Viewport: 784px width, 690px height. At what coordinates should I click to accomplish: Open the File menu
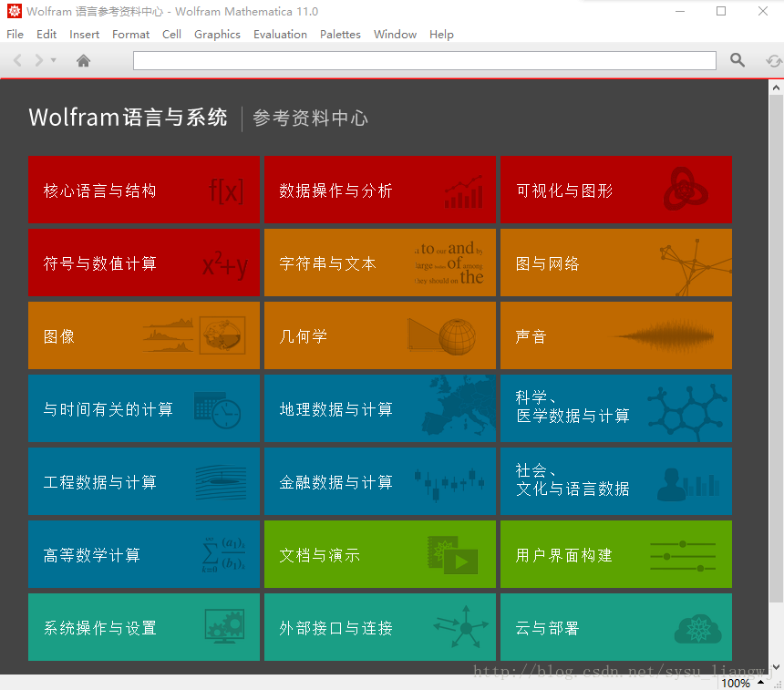15,34
